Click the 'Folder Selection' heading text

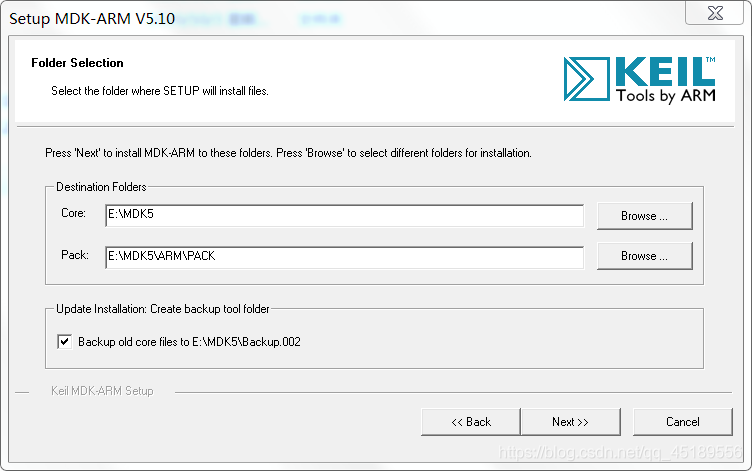(77, 63)
